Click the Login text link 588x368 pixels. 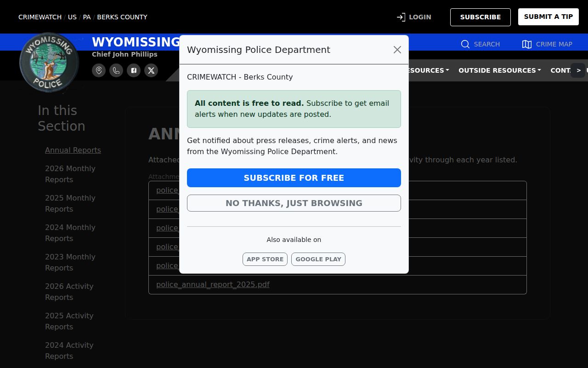click(x=420, y=17)
